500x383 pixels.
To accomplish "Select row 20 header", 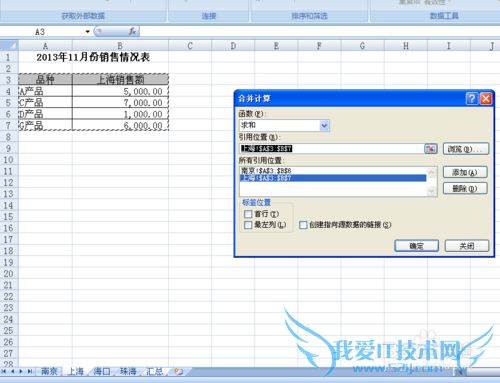I will [8, 274].
